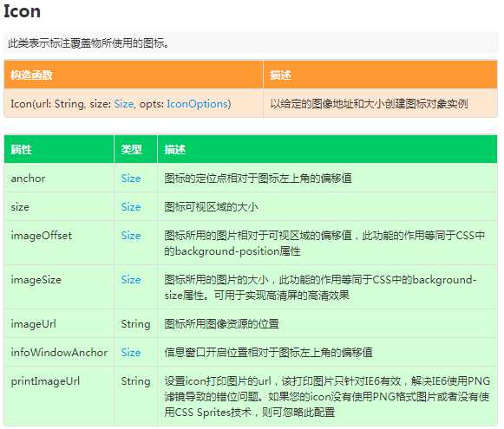Open the IconOptions link in constructor
Viewport: 504px width, 429px height.
(198, 104)
